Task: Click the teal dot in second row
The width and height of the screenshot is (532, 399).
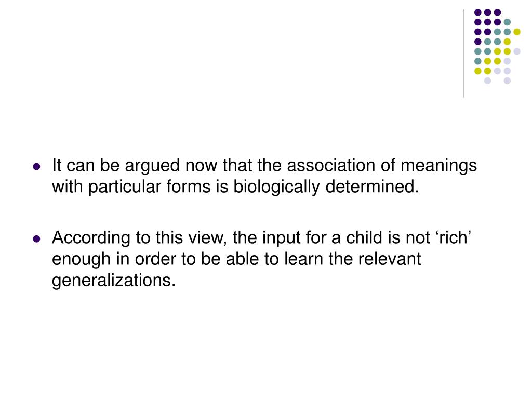Action: pyautogui.click(x=507, y=22)
